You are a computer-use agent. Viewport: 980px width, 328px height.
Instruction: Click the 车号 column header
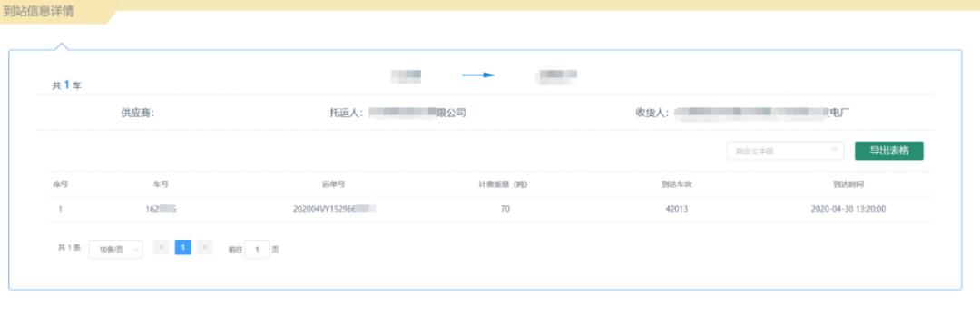tap(161, 184)
